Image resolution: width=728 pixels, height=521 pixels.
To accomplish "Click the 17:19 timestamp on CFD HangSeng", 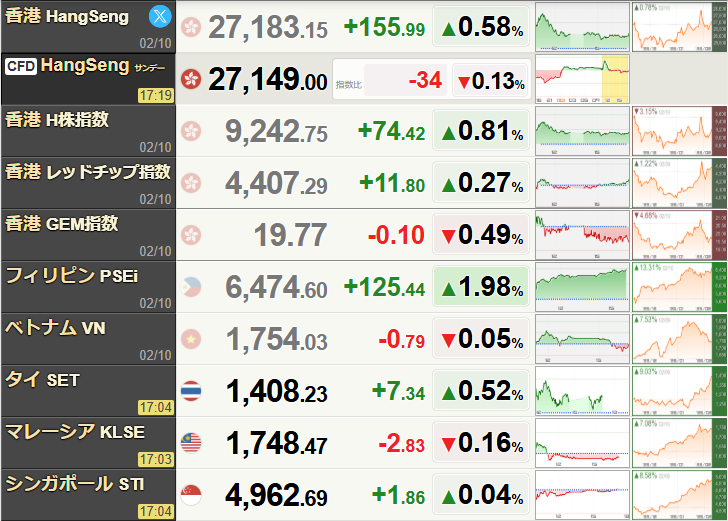I will (x=156, y=96).
